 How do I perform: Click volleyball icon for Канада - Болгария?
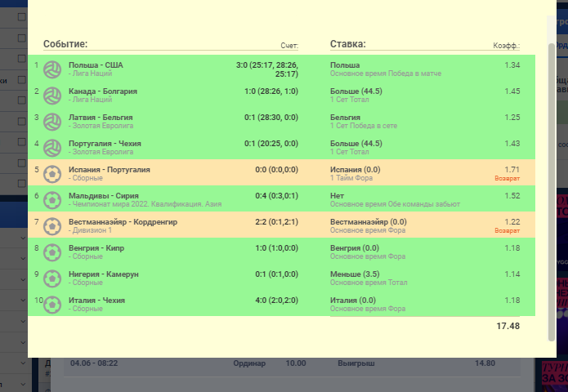[52, 96]
